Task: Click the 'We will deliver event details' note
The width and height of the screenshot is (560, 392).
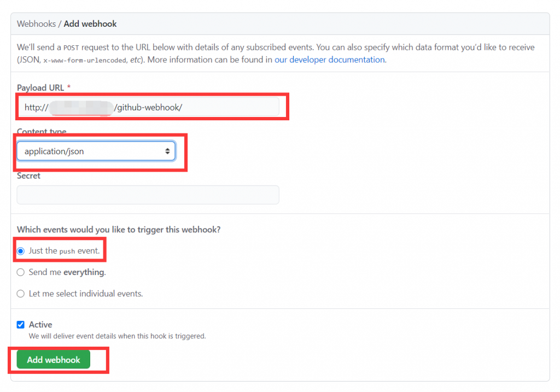Action: [117, 336]
